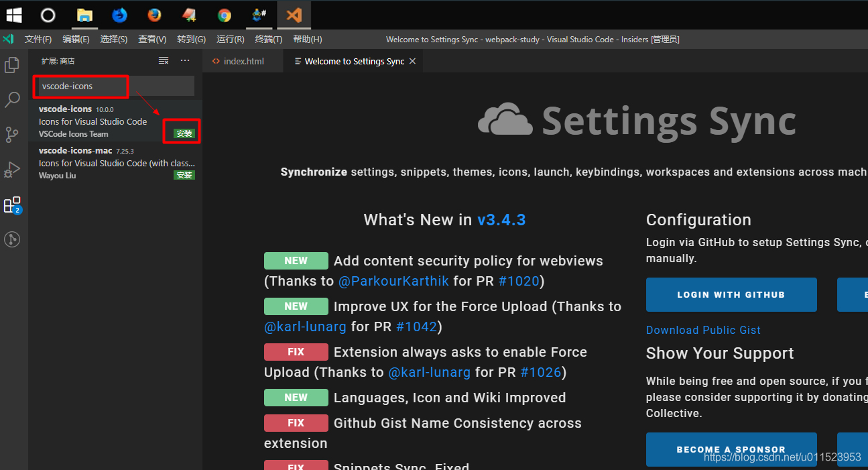The image size is (868, 470).
Task: Open the PR #1042 link
Action: [x=416, y=327]
